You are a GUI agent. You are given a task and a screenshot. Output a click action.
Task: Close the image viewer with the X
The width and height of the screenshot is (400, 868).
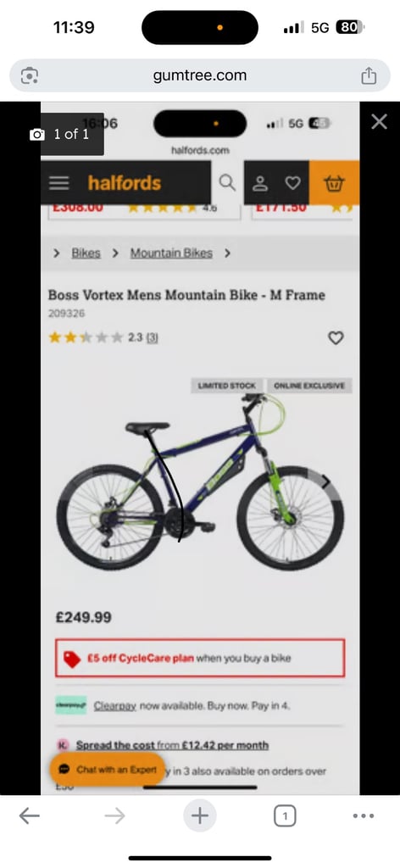pos(379,122)
